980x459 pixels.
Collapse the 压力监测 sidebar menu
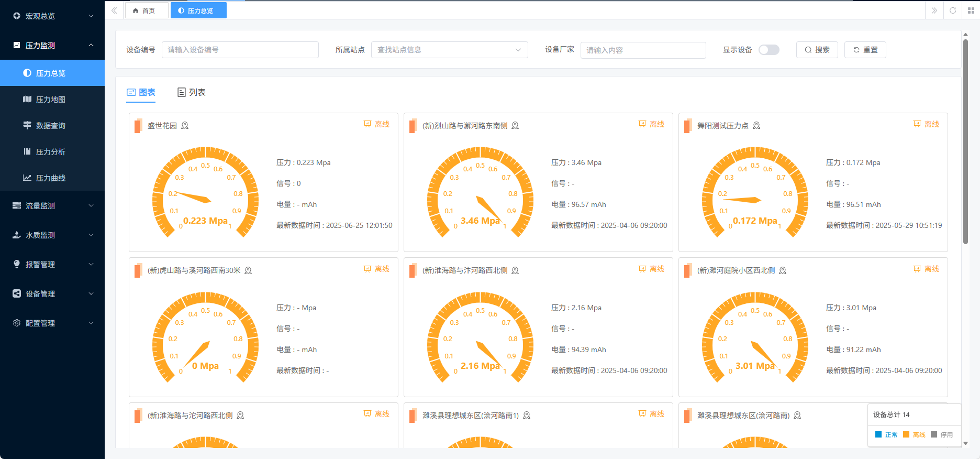tap(52, 46)
